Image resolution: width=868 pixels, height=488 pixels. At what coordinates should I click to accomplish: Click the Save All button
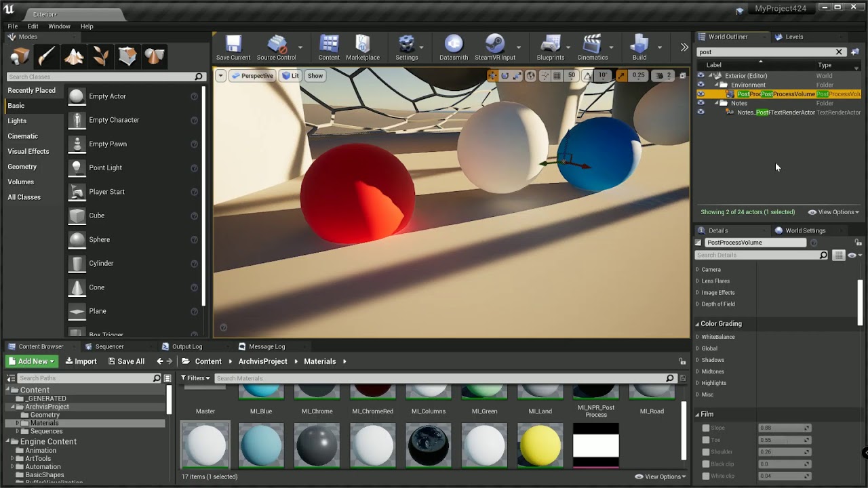tap(125, 361)
